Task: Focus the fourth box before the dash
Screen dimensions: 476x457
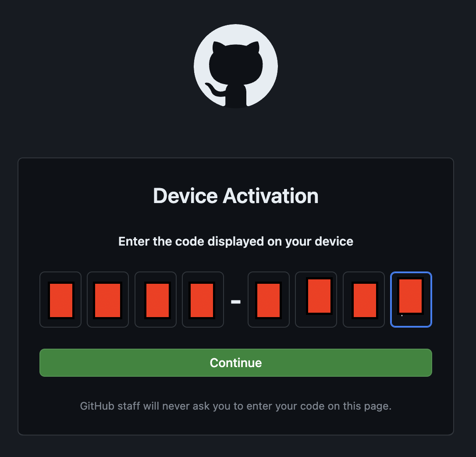Action: point(203,300)
